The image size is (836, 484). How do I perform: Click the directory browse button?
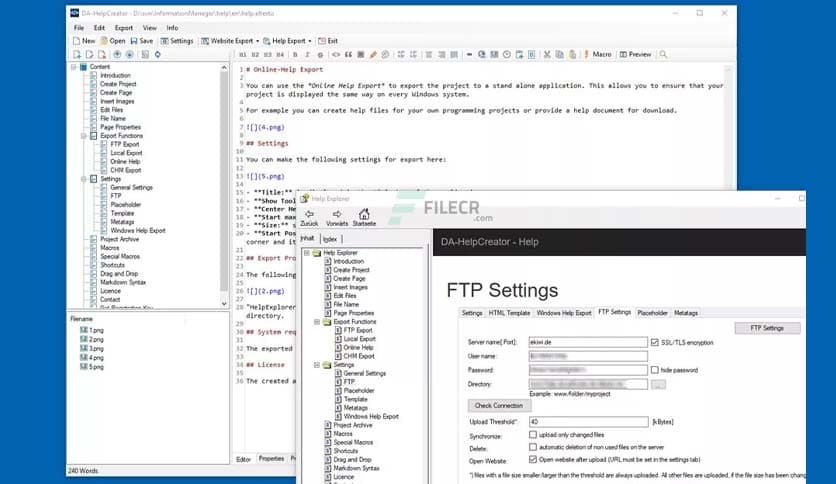(x=658, y=384)
